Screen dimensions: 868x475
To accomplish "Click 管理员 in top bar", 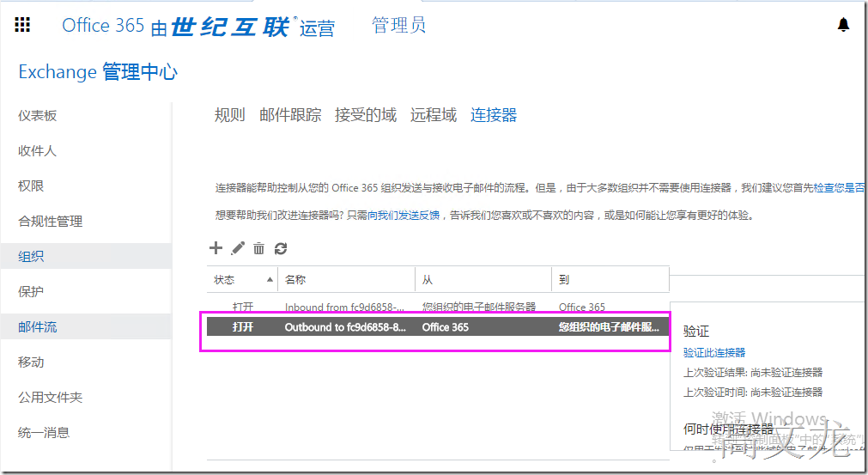I will click(x=398, y=25).
